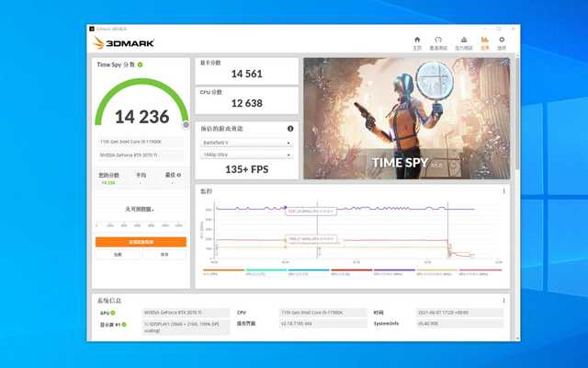588x368 pixels.
Task: Toggle the red legend series in chart
Action: (x=351, y=272)
